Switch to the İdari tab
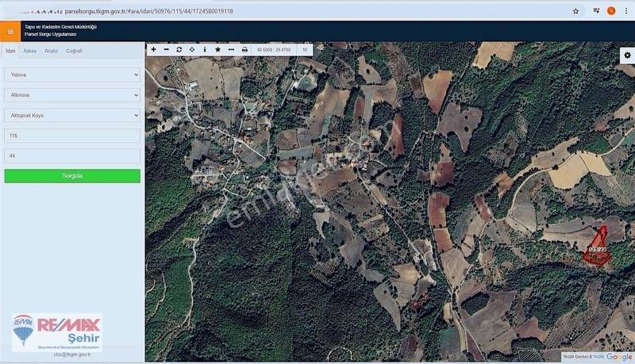Image resolution: width=635 pixels, height=364 pixels. point(10,51)
